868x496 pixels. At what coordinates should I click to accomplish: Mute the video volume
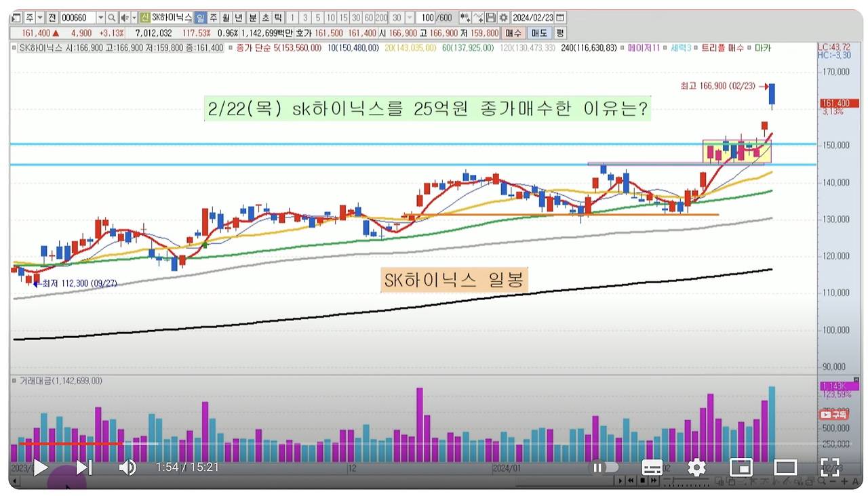tap(127, 468)
